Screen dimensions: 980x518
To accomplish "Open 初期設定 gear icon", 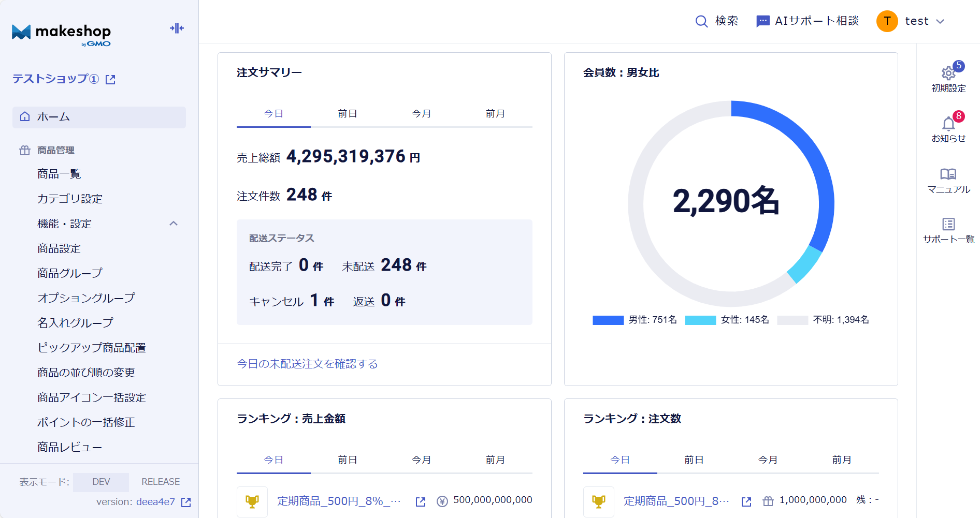I will [948, 73].
